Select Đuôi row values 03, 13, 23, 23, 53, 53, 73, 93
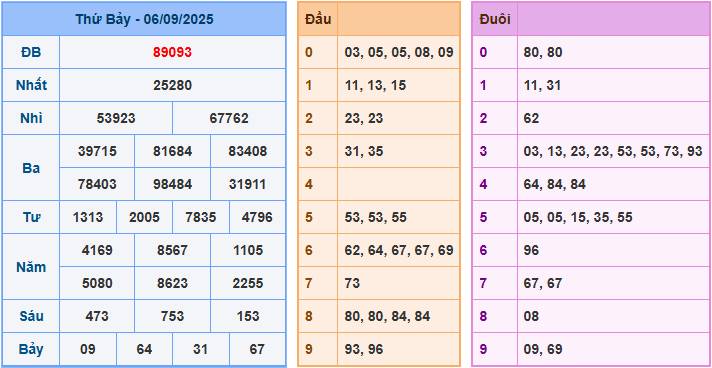The image size is (712, 368). coord(613,151)
